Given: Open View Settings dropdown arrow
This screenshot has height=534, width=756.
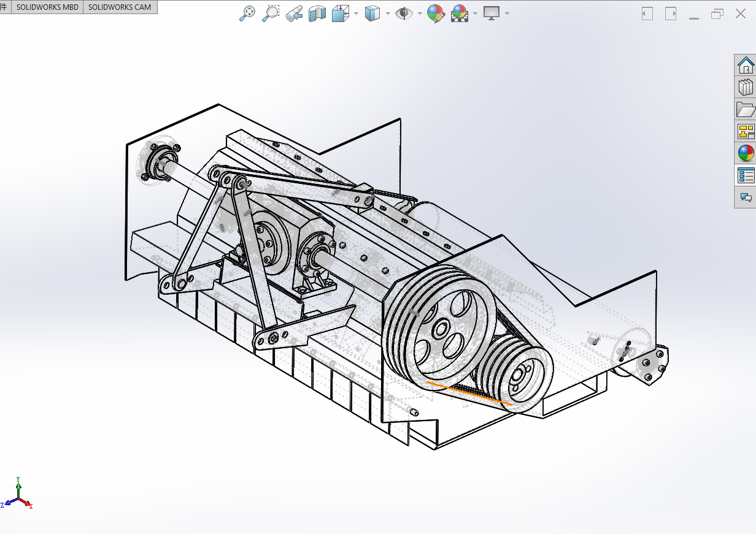Looking at the screenshot, I should point(507,13).
